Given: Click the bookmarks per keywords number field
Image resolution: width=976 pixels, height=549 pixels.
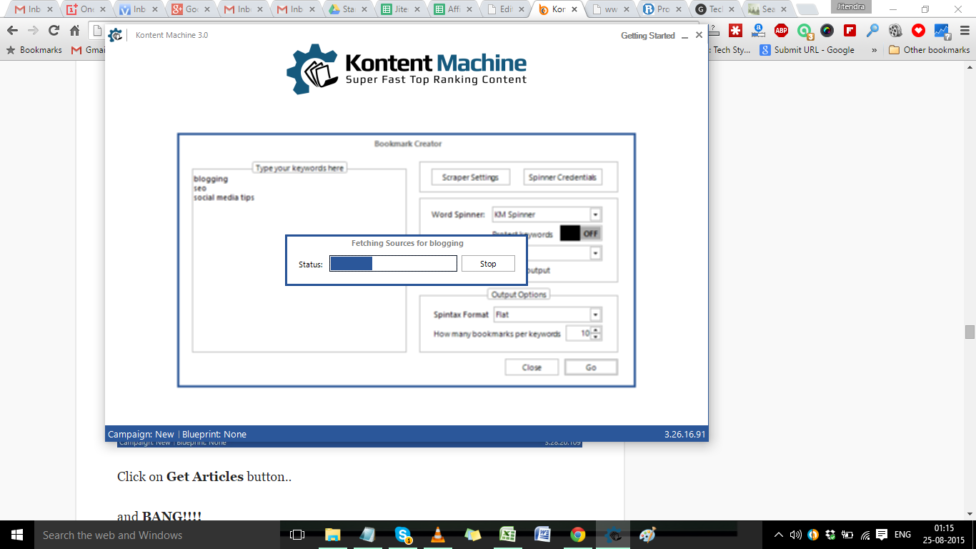Looking at the screenshot, I should pyautogui.click(x=578, y=334).
